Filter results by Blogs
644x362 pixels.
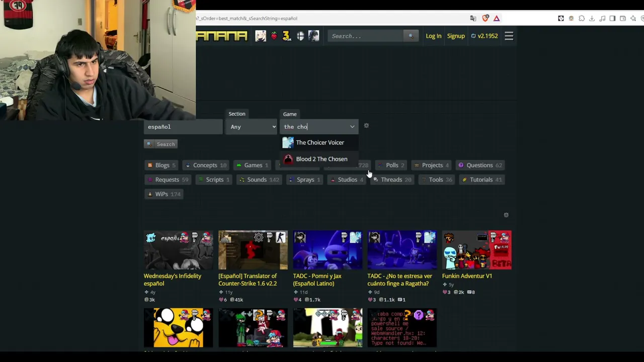point(161,165)
